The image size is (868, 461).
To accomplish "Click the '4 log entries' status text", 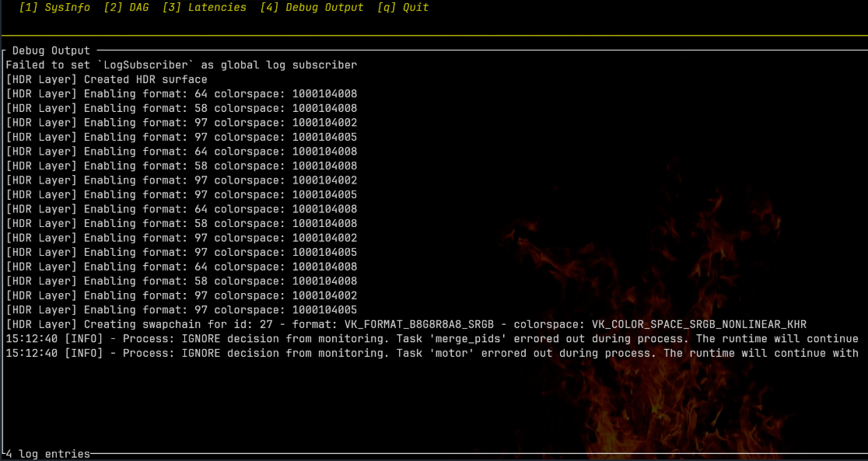I will pos(47,454).
